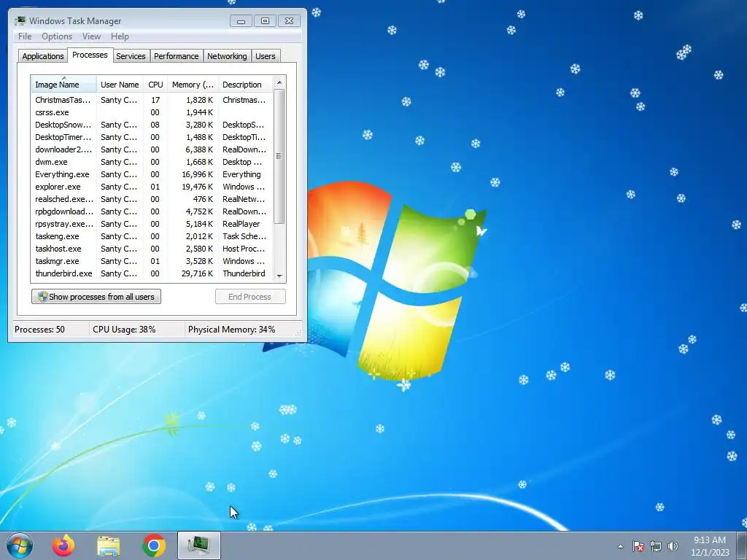Open the Networking tab
The height and width of the screenshot is (560, 747).
click(x=227, y=55)
